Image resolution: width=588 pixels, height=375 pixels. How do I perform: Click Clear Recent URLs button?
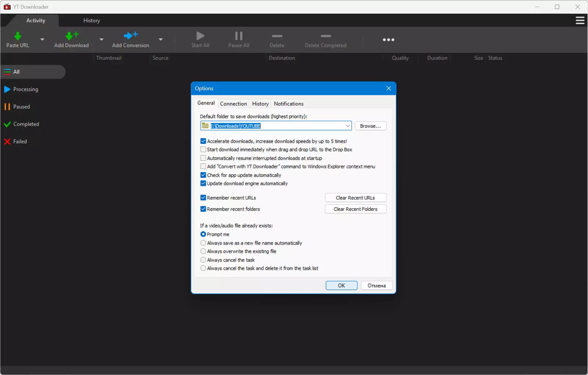(x=355, y=198)
